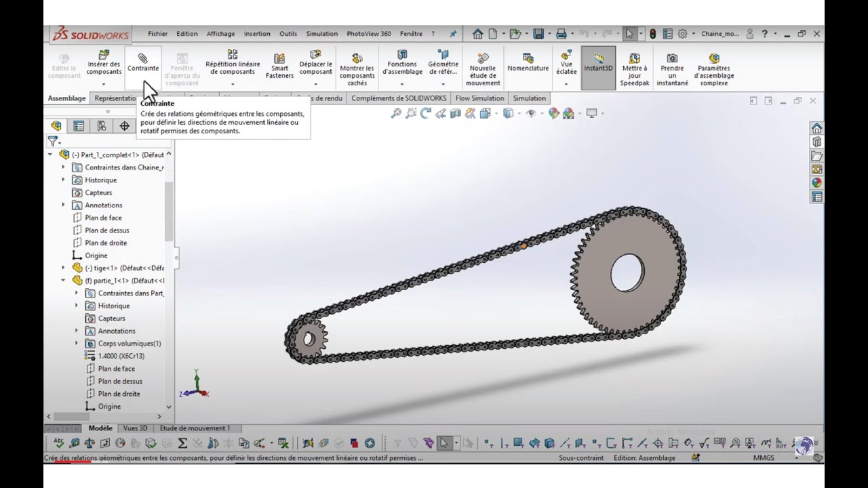Click the filter funnel icon in tree
The image size is (868, 488).
[x=52, y=141]
